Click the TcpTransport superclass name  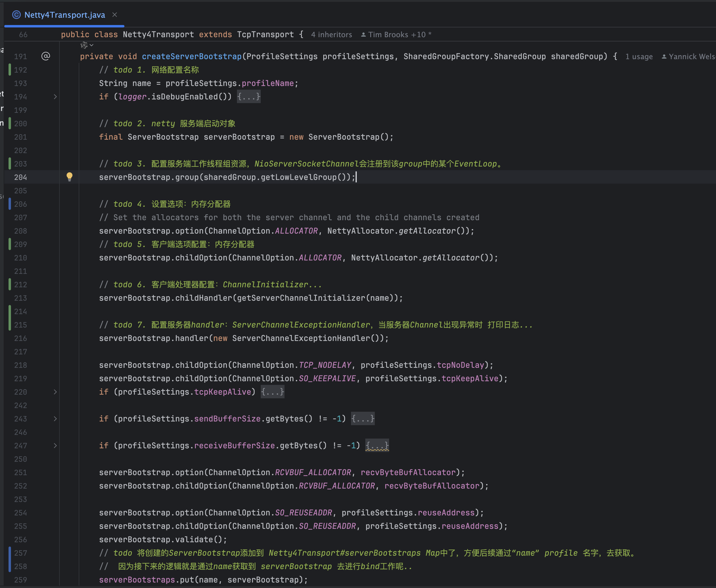265,34
